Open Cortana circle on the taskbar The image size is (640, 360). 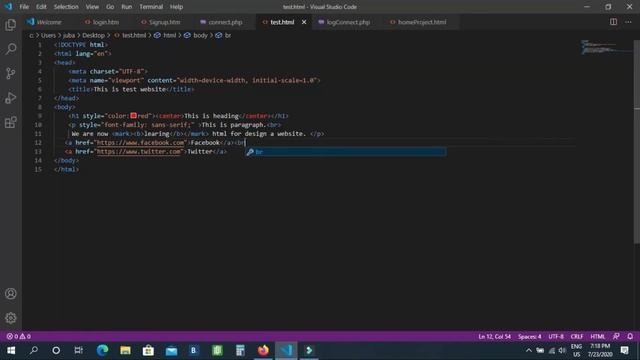point(56,350)
